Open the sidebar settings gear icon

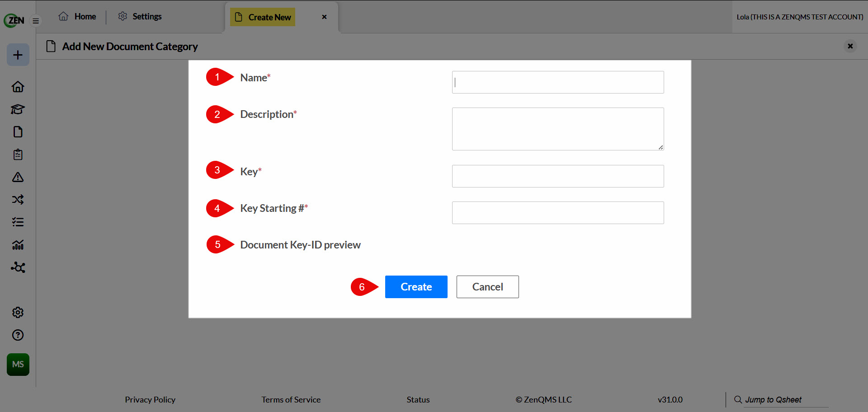(x=18, y=313)
